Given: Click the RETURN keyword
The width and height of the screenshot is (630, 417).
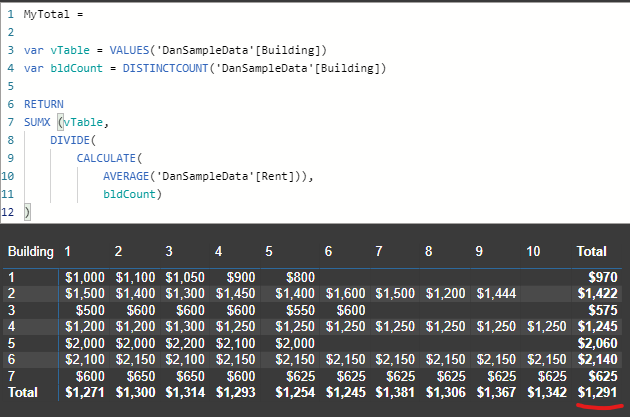Looking at the screenshot, I should [x=43, y=104].
